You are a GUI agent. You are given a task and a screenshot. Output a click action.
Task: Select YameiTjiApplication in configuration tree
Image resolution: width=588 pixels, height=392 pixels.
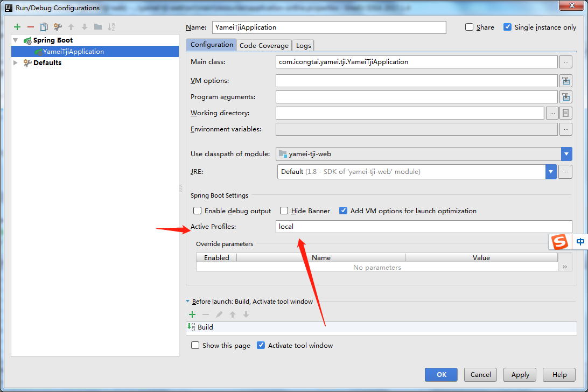[95, 51]
